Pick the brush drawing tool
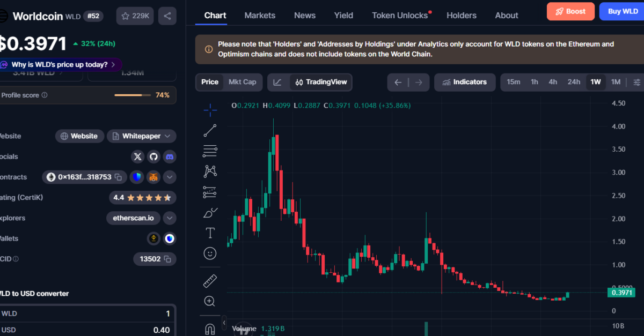 [210, 213]
